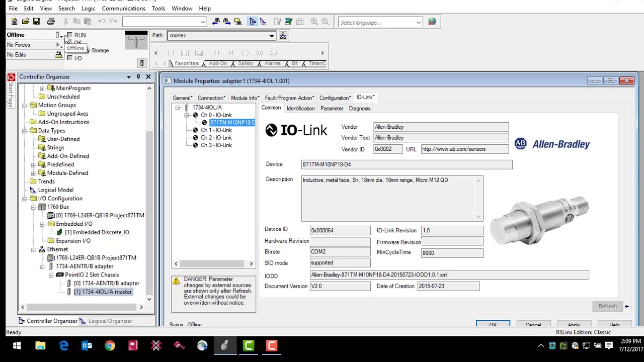Screen dimensions: 644x362
Task: Open the Select language dropdown
Action: coord(418,22)
